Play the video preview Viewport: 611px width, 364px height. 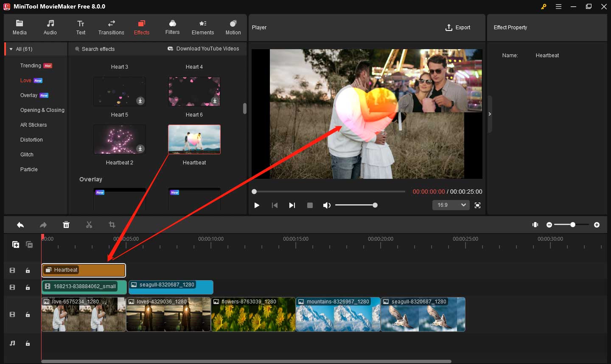click(x=257, y=205)
